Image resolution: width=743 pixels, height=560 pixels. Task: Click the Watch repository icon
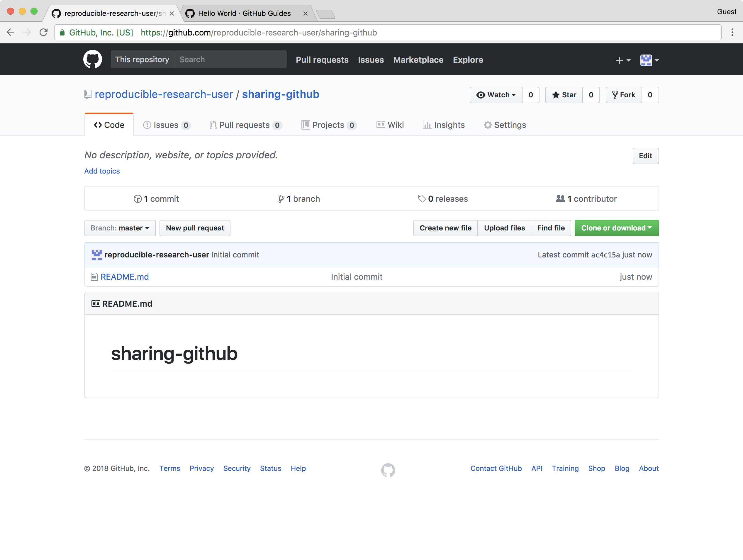pos(496,95)
